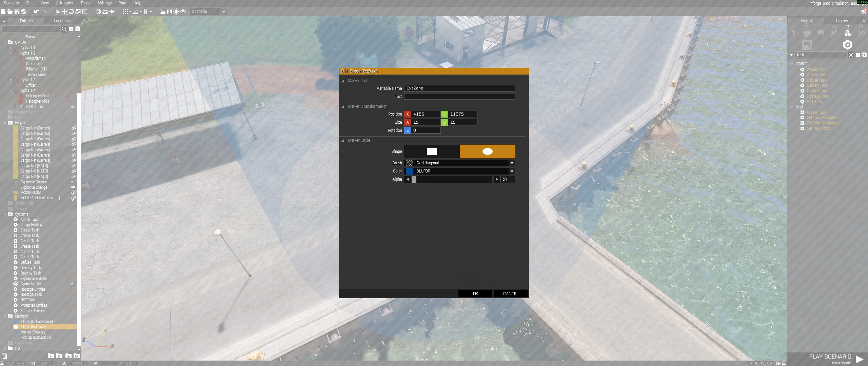Screen dimensions: 868x366
Task: Collapse the Marker: Style section
Action: tap(342, 141)
